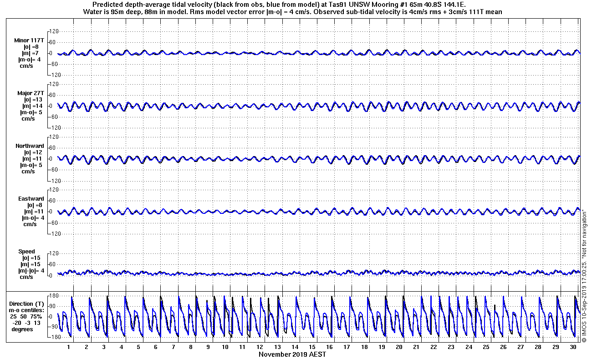
Task: Select the '|m| =14' value in Major panel
Action: 33,106
